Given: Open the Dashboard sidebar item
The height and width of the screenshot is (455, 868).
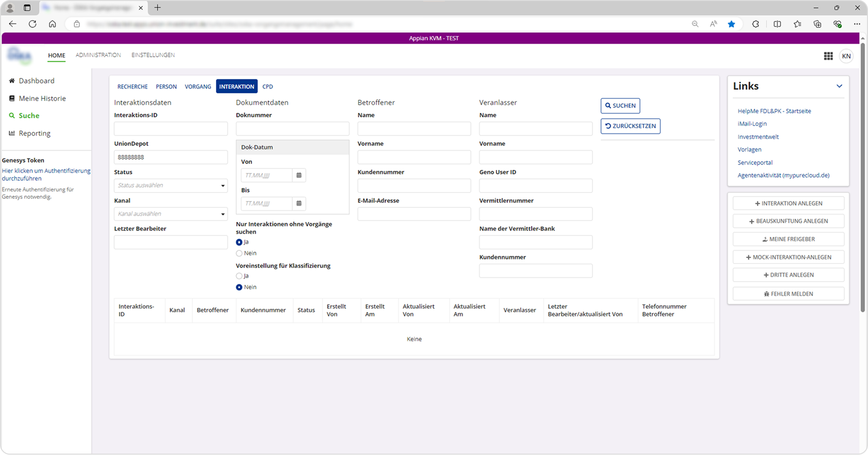Looking at the screenshot, I should click(x=32, y=81).
